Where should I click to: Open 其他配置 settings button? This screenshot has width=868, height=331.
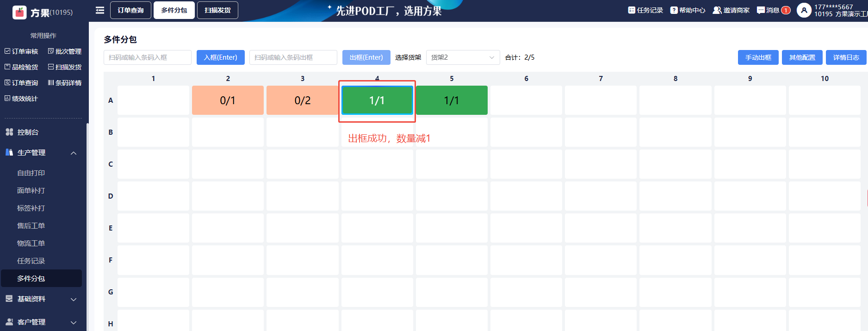[802, 57]
